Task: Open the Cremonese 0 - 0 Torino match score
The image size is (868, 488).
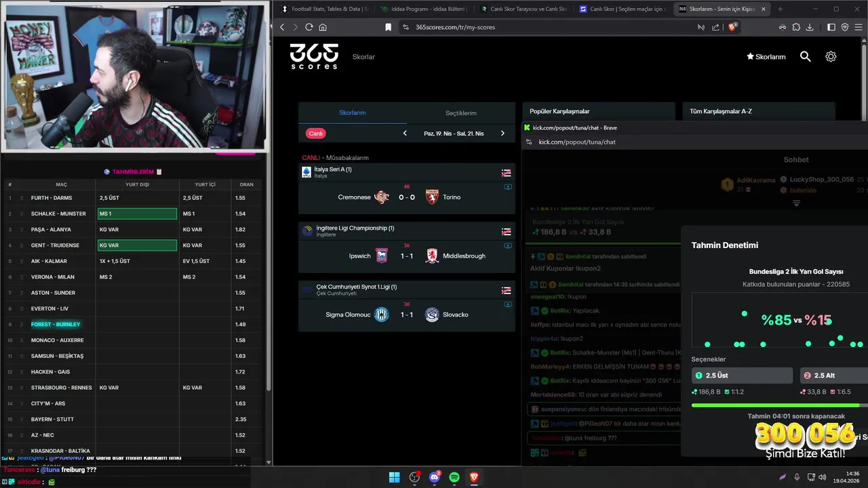Action: tap(407, 197)
